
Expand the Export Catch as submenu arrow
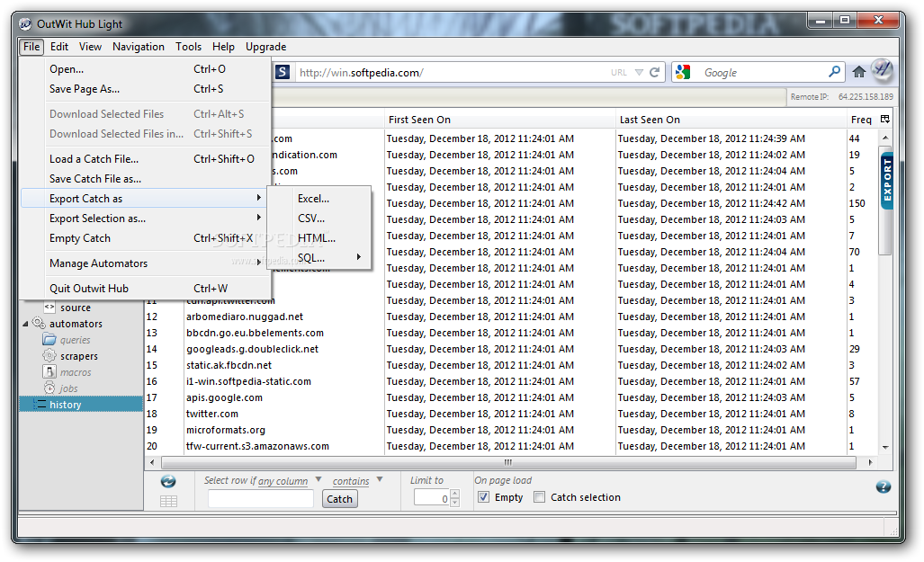click(x=258, y=198)
